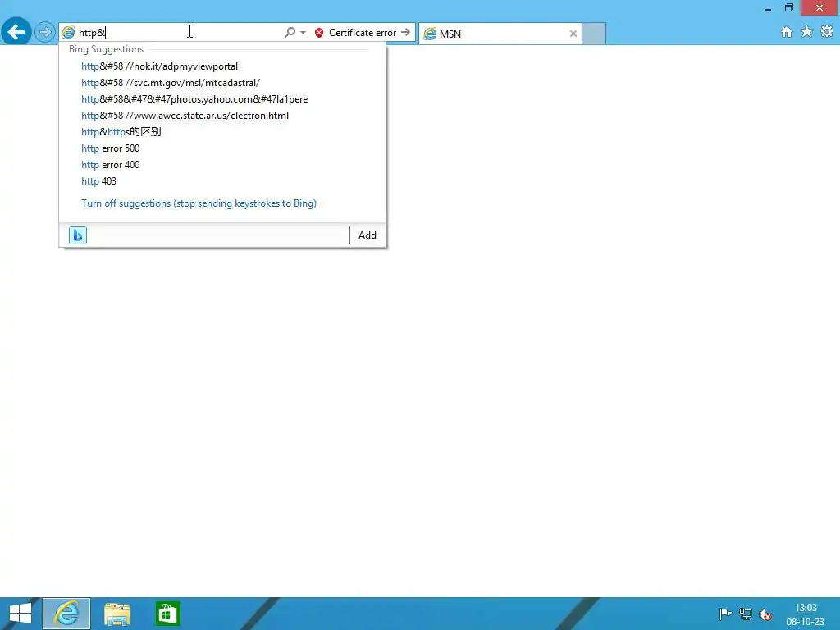
Task: Click the Add search provider button
Action: click(x=367, y=235)
